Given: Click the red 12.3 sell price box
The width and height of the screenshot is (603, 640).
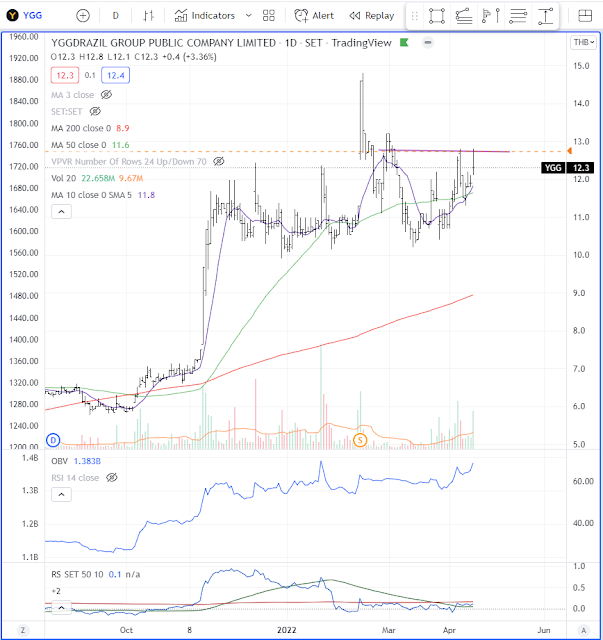Looking at the screenshot, I should pos(65,76).
